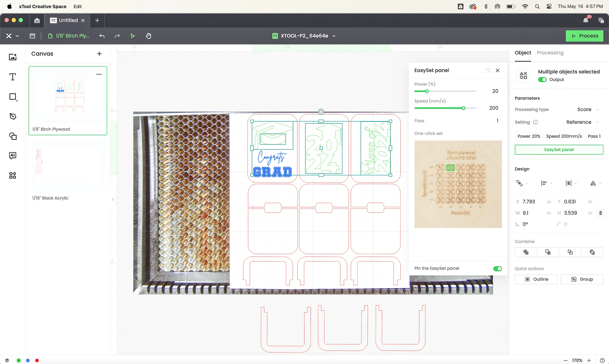
Task: Switch to the Processing tab
Action: click(550, 53)
